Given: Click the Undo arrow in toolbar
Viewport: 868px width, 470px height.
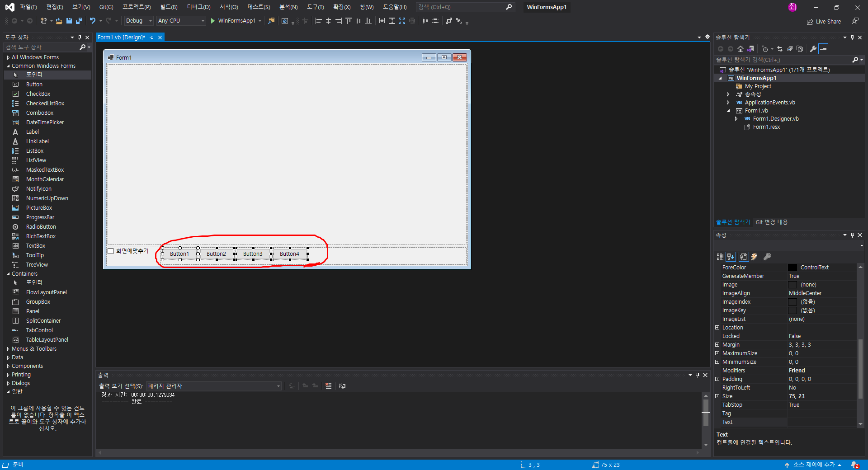Looking at the screenshot, I should pos(93,21).
